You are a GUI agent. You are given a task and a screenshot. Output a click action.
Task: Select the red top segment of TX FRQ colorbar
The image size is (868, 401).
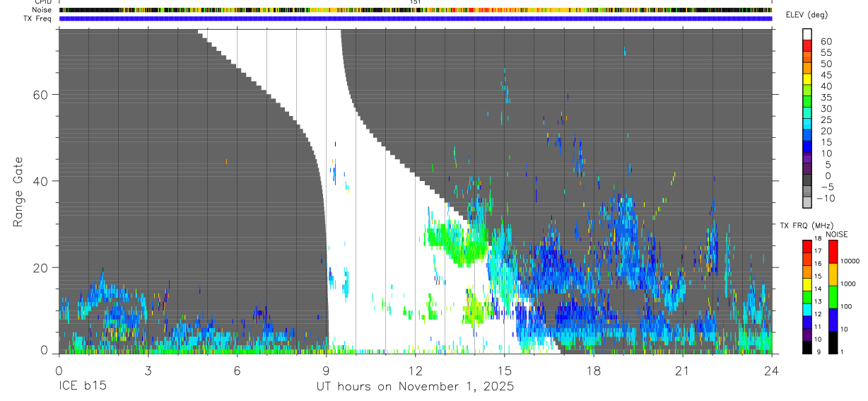(x=807, y=246)
